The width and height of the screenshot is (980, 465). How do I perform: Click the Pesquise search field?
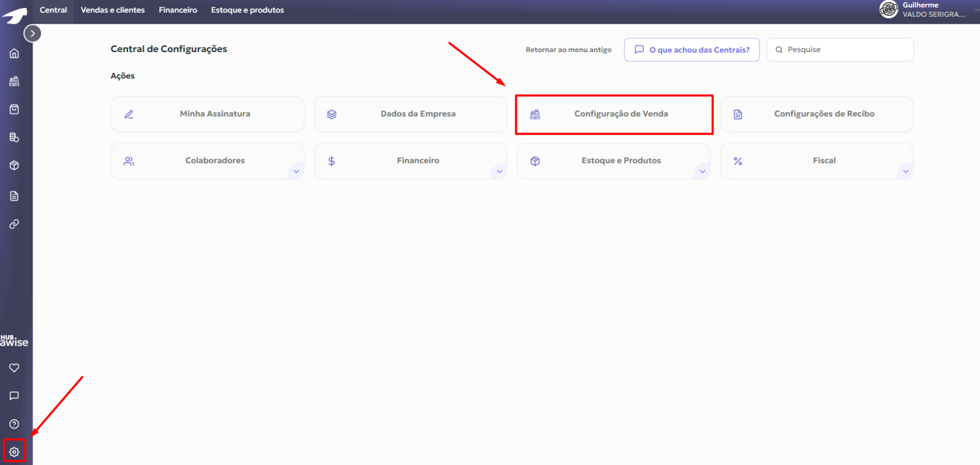846,50
